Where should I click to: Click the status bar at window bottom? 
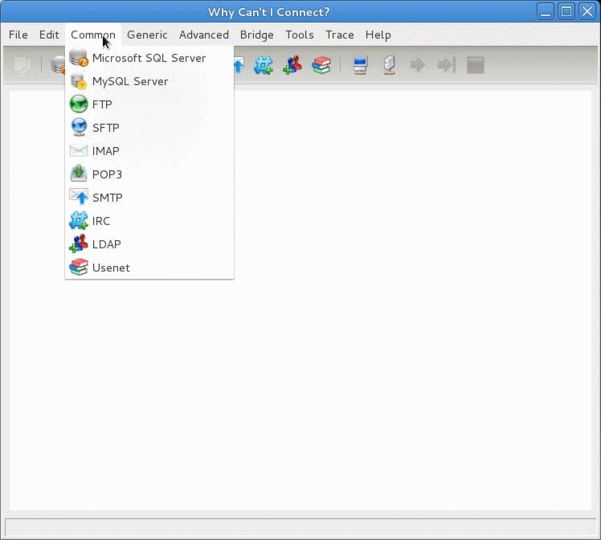300,527
